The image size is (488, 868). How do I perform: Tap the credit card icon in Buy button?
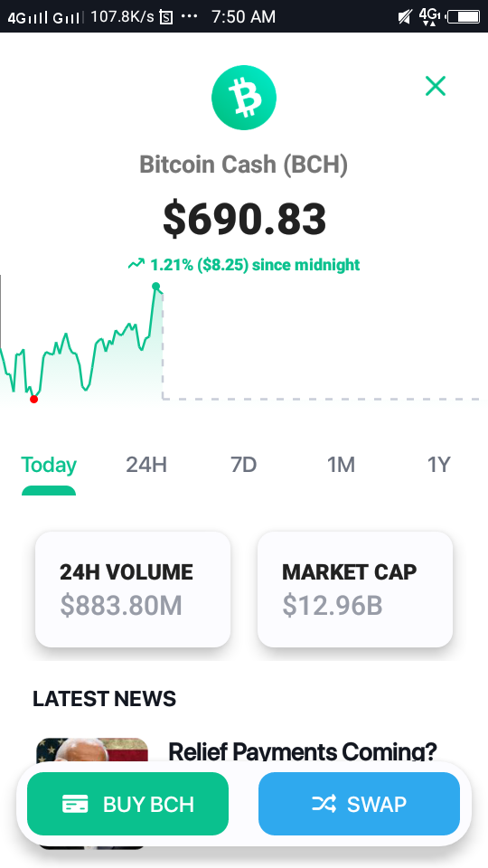[75, 804]
